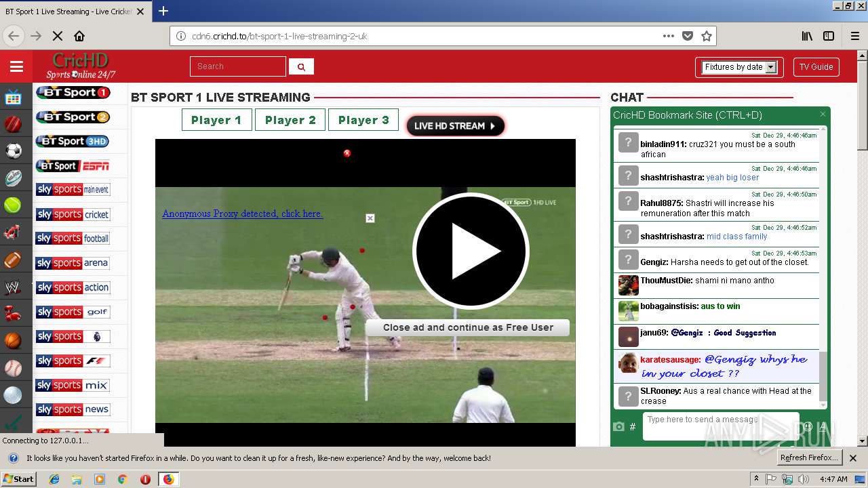This screenshot has width=868, height=488.
Task: Select the cricket ball sport icon
Action: [13, 124]
